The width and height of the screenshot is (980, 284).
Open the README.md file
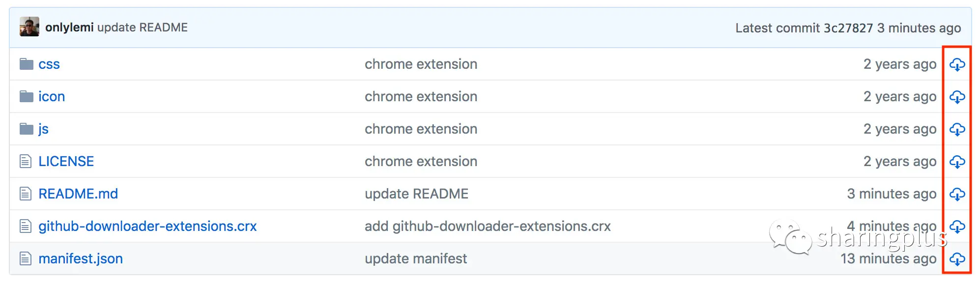click(x=78, y=194)
